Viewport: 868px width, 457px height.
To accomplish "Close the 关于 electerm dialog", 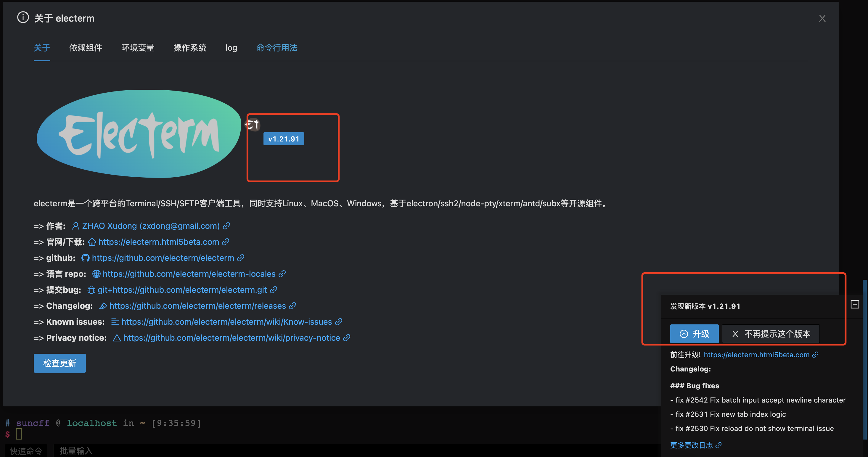I will 822,19.
